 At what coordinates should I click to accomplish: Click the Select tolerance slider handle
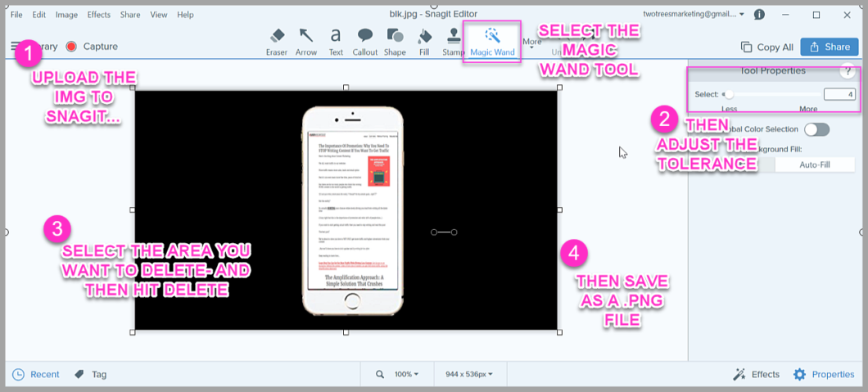(x=730, y=95)
